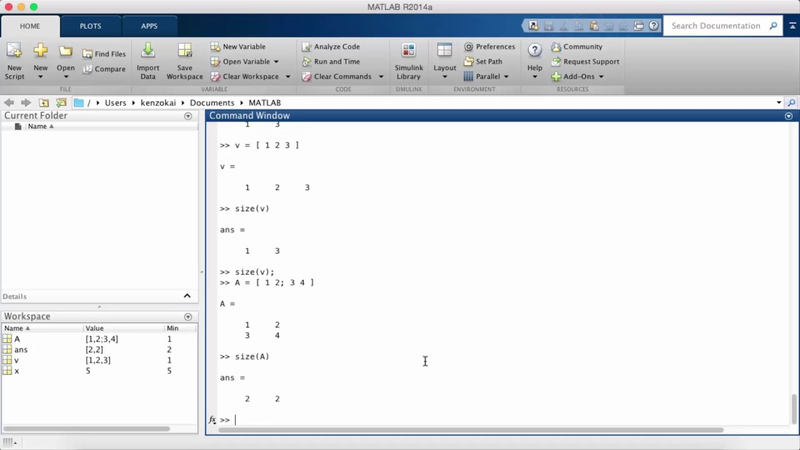
Task: Go up one folder level
Action: coord(44,103)
